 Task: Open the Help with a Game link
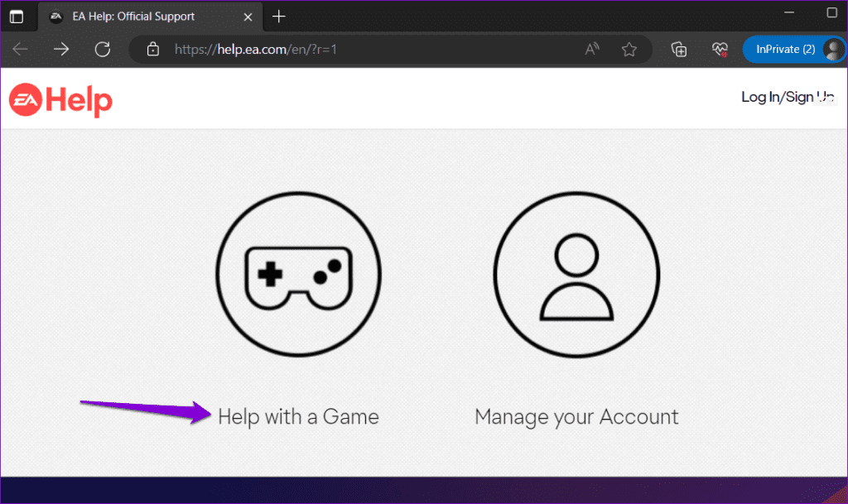coord(298,417)
